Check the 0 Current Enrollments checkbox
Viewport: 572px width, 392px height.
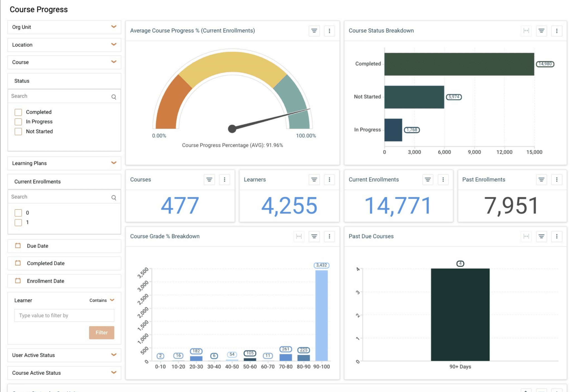18,213
